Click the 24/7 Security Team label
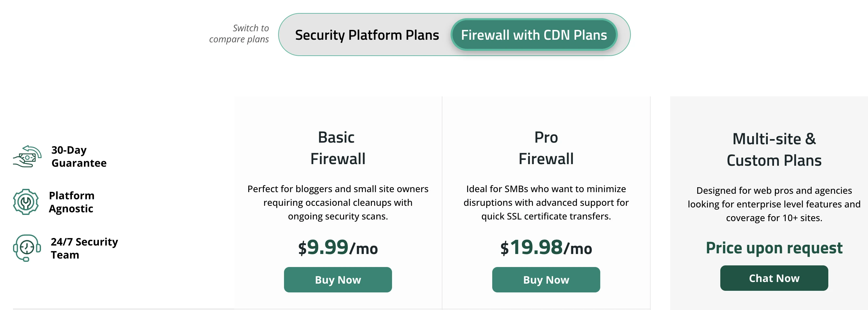Screen dimensions: 868x310 pos(84,248)
